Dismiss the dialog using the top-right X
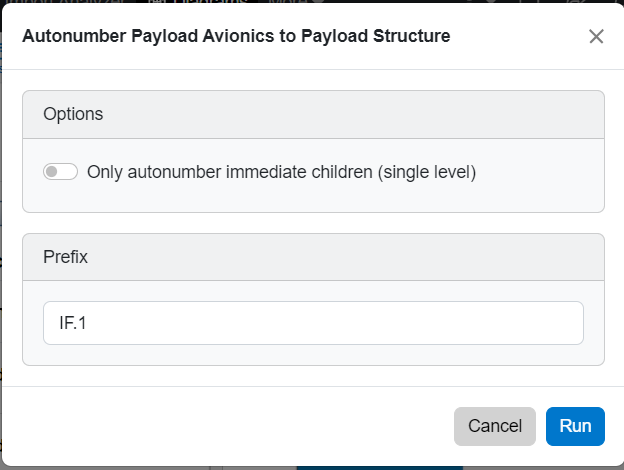 pos(596,37)
